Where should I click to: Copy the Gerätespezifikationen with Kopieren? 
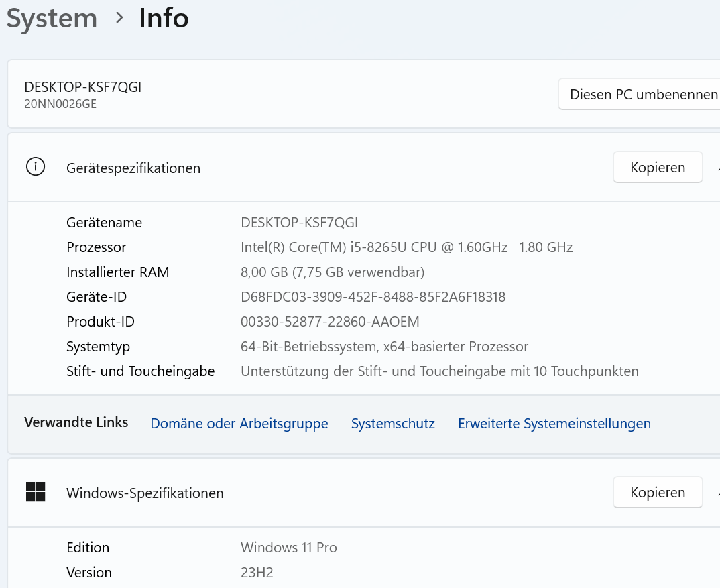pyautogui.click(x=658, y=167)
